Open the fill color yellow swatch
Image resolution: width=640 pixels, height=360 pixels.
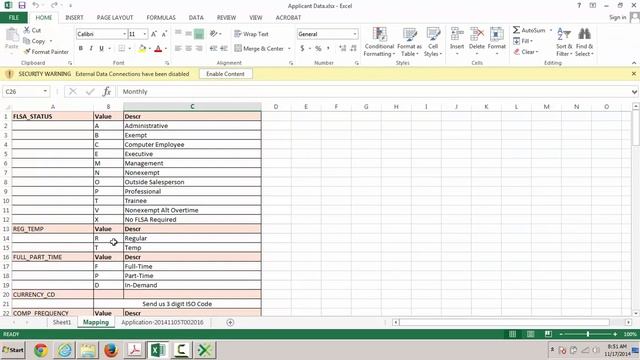142,49
